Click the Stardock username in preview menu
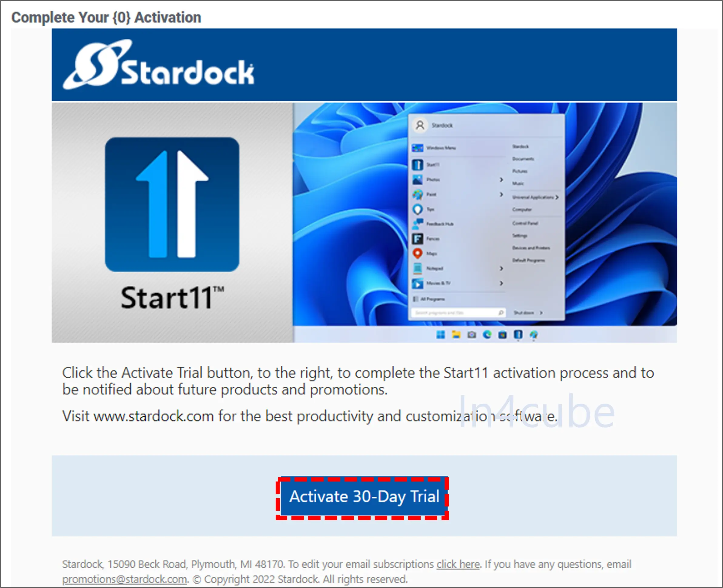 [x=442, y=125]
